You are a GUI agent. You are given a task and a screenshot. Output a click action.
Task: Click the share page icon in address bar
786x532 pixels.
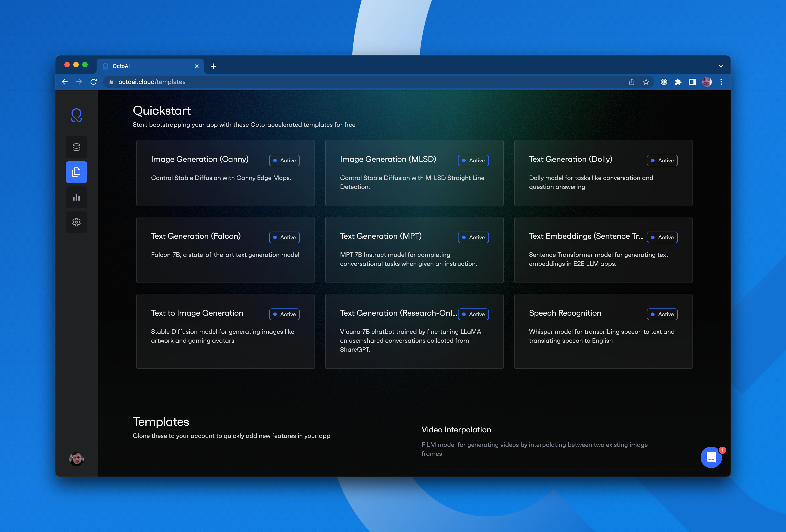point(632,82)
